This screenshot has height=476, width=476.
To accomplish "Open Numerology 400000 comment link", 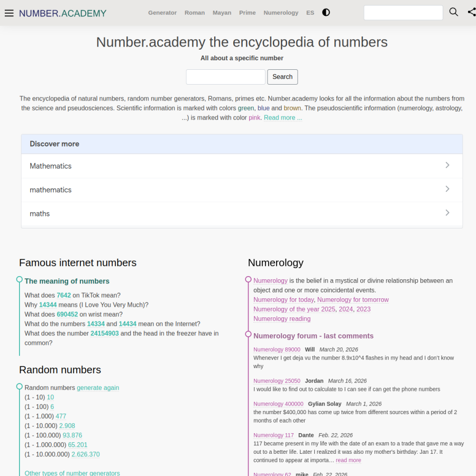I will pos(278,404).
